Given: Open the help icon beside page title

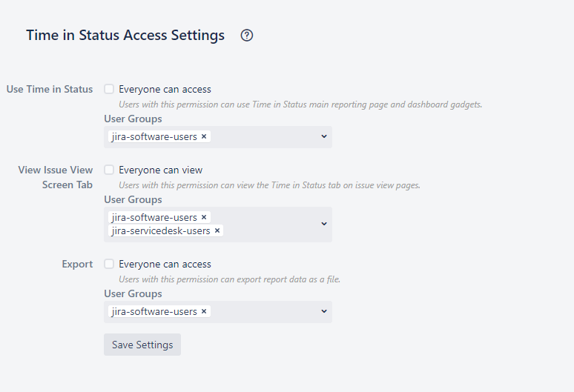Looking at the screenshot, I should point(247,36).
